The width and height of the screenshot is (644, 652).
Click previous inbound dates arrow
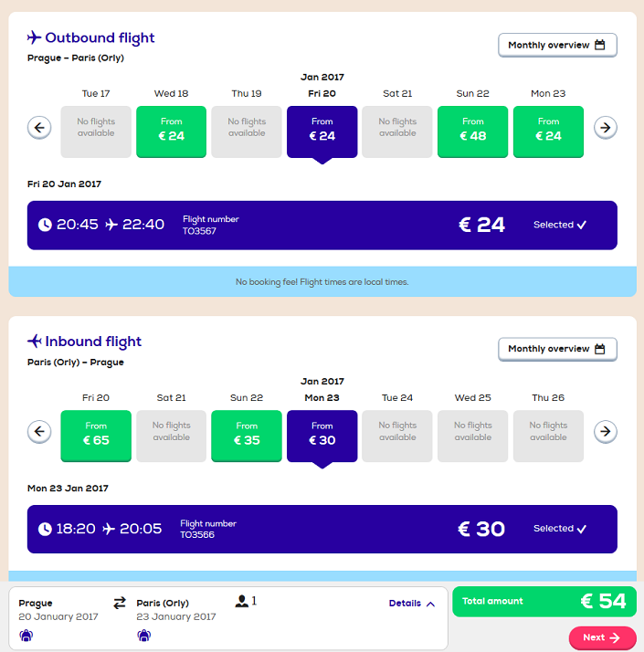point(39,431)
